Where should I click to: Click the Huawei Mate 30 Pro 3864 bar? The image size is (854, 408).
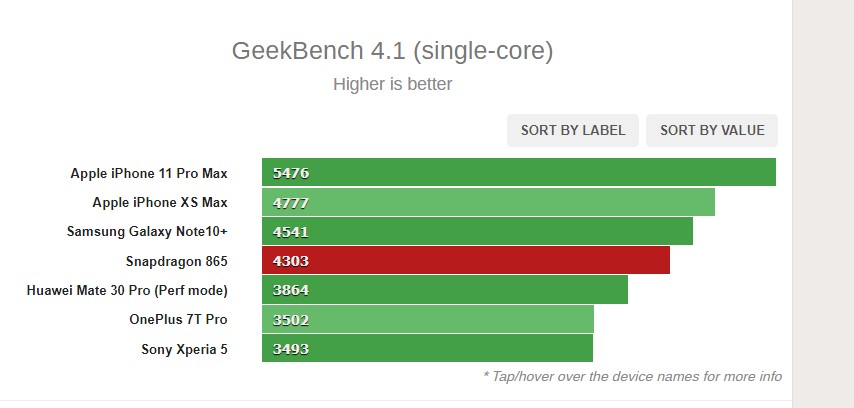(444, 290)
